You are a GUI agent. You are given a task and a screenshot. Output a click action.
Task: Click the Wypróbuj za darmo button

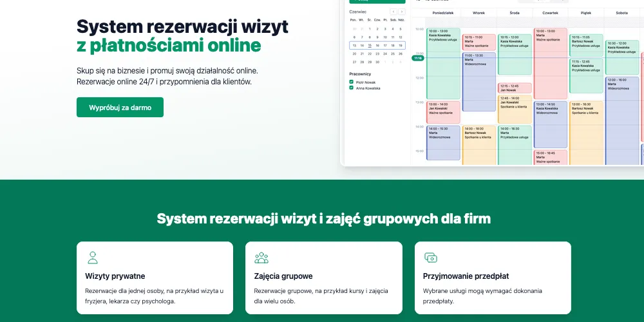(120, 107)
